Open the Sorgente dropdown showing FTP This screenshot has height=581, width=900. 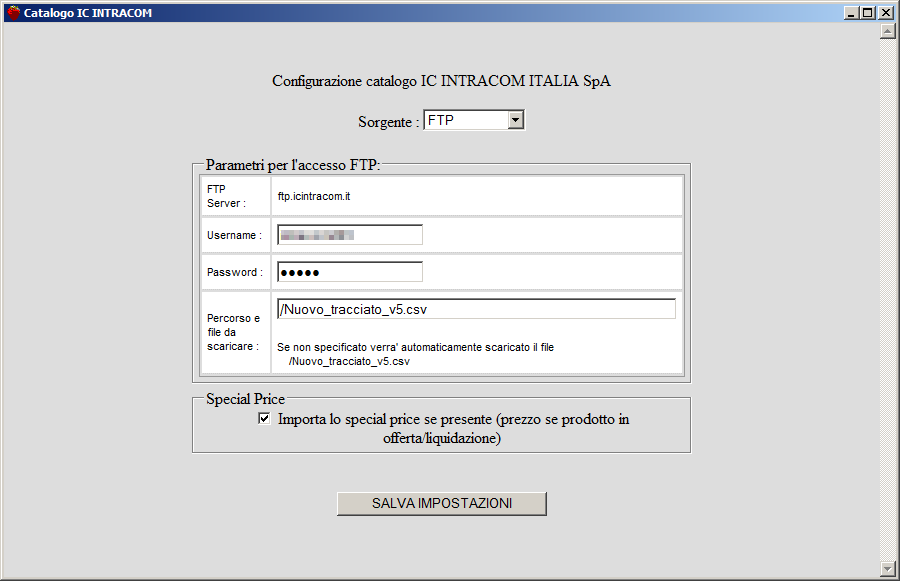click(x=474, y=120)
